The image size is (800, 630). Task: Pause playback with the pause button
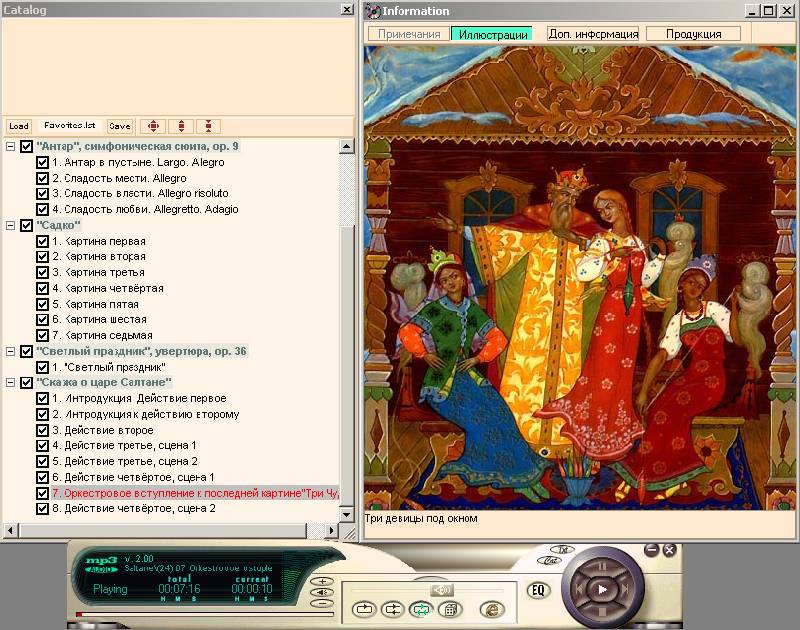(602, 566)
